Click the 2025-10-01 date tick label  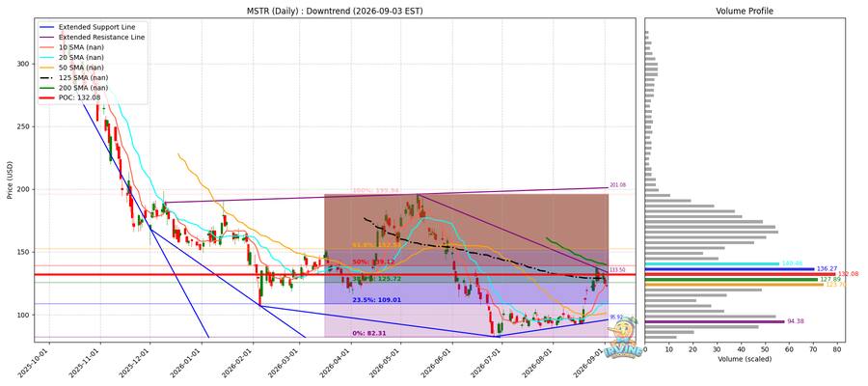(35, 363)
